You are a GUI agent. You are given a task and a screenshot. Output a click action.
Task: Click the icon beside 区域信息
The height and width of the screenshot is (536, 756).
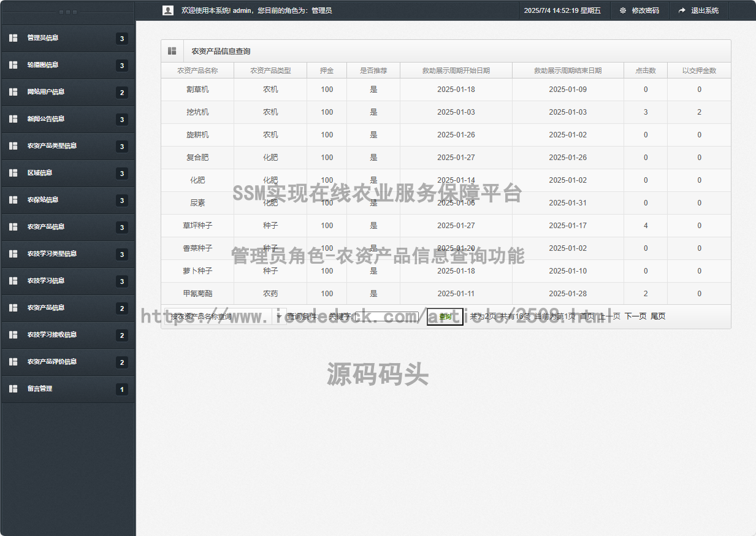point(13,173)
